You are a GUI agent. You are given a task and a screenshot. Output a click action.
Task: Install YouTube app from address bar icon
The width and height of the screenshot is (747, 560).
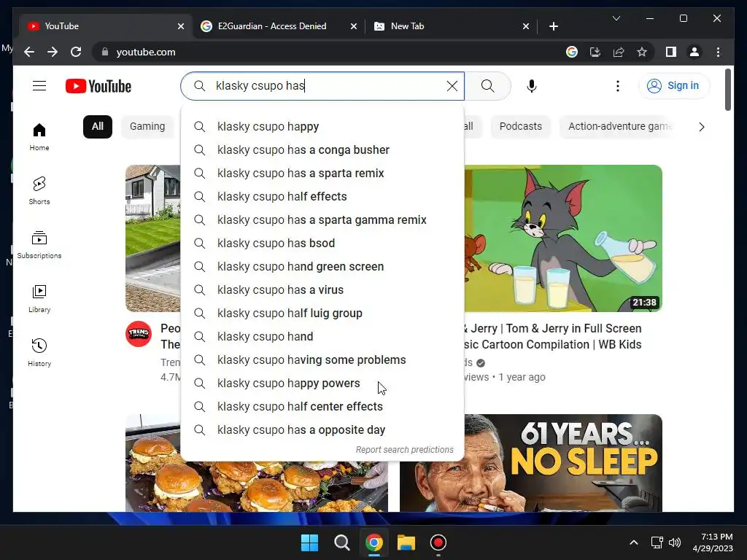595,52
